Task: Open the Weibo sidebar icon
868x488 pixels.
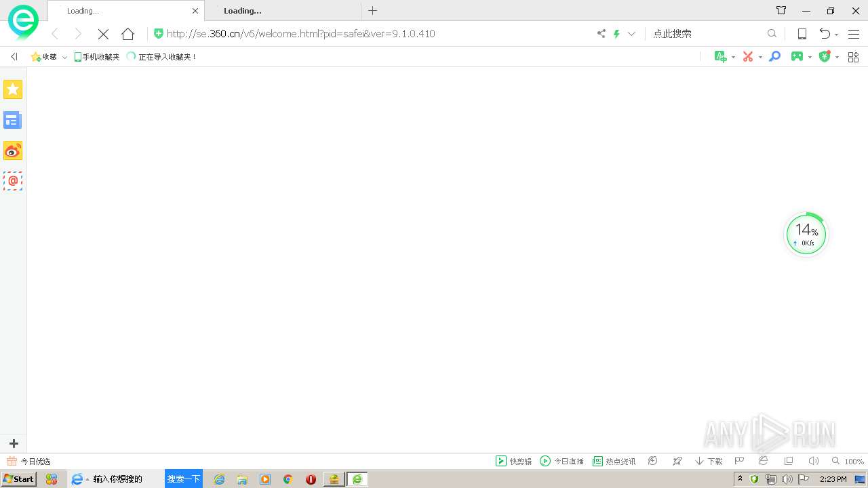Action: tap(13, 150)
